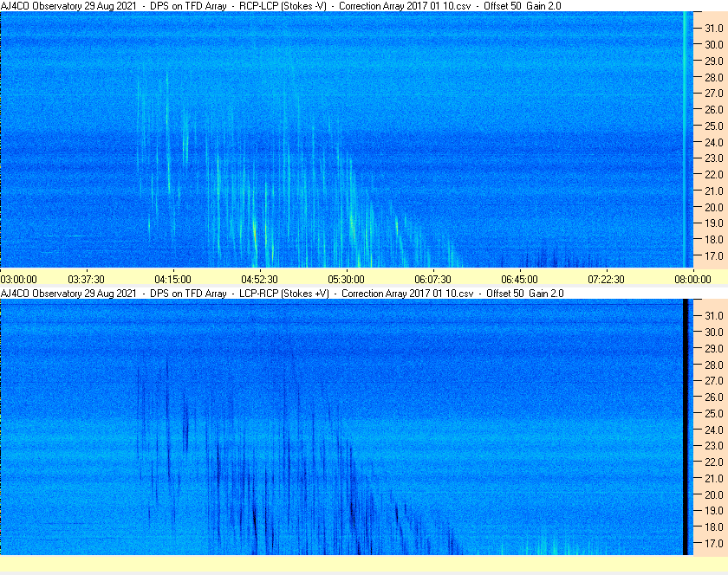Click the 31.0 frequency label on Stokes +V plot
728x575 pixels.
point(714,315)
